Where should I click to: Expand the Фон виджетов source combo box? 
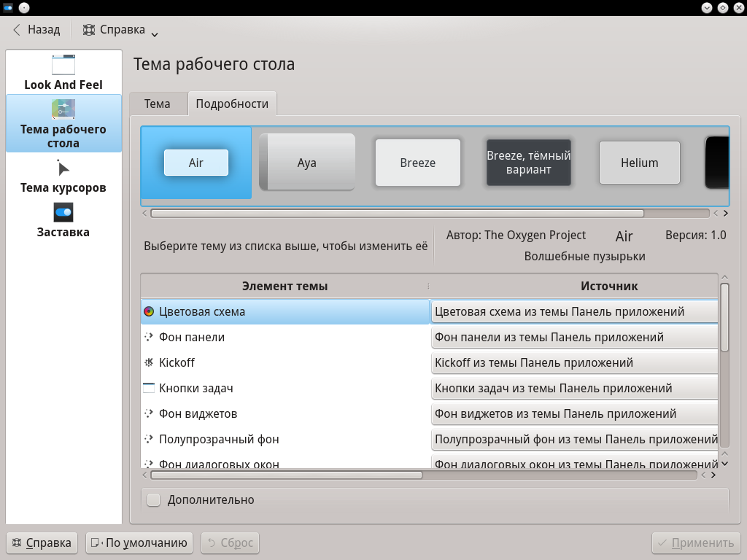point(574,413)
